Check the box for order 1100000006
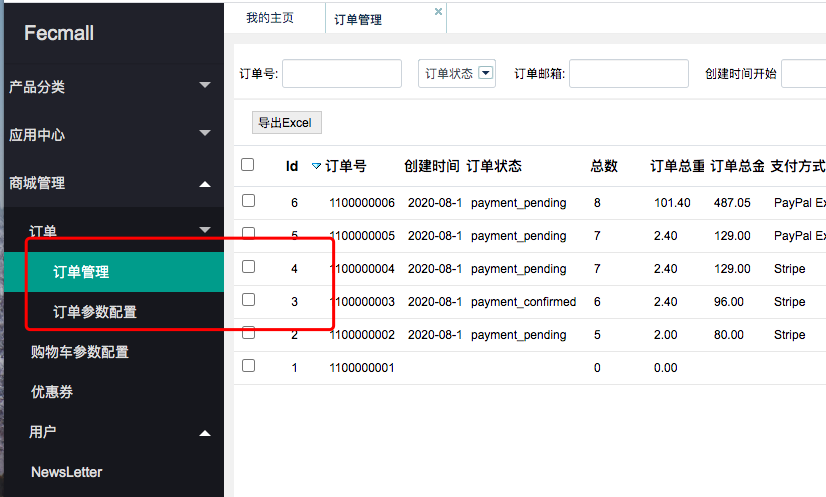This screenshot has height=497, width=826. click(249, 201)
